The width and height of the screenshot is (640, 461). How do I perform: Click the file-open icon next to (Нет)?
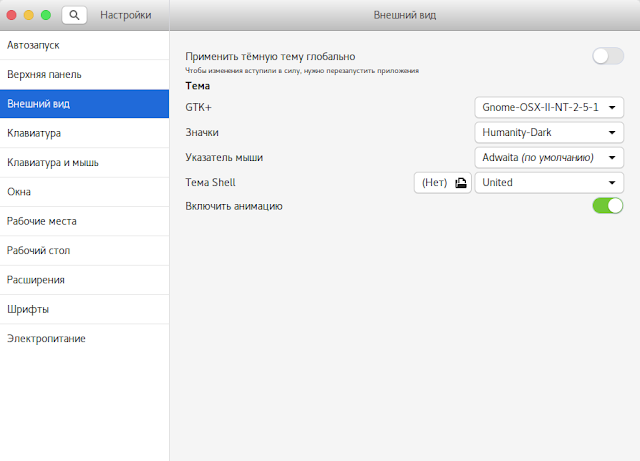coord(461,183)
